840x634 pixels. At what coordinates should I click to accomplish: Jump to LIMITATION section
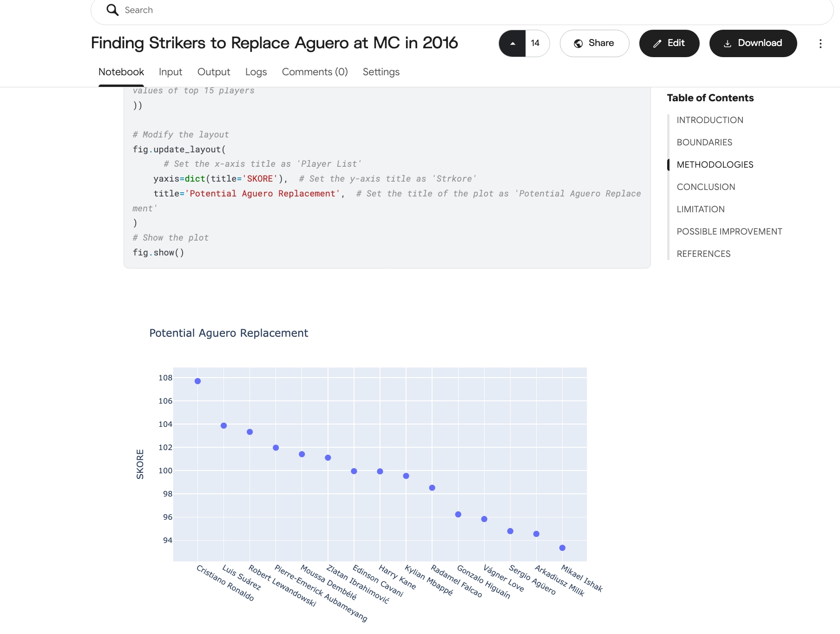pyautogui.click(x=701, y=209)
